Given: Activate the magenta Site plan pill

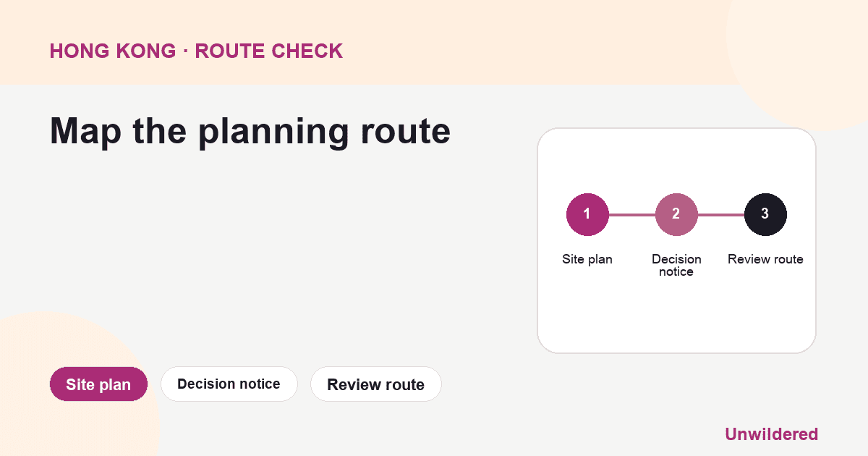Looking at the screenshot, I should pos(98,384).
